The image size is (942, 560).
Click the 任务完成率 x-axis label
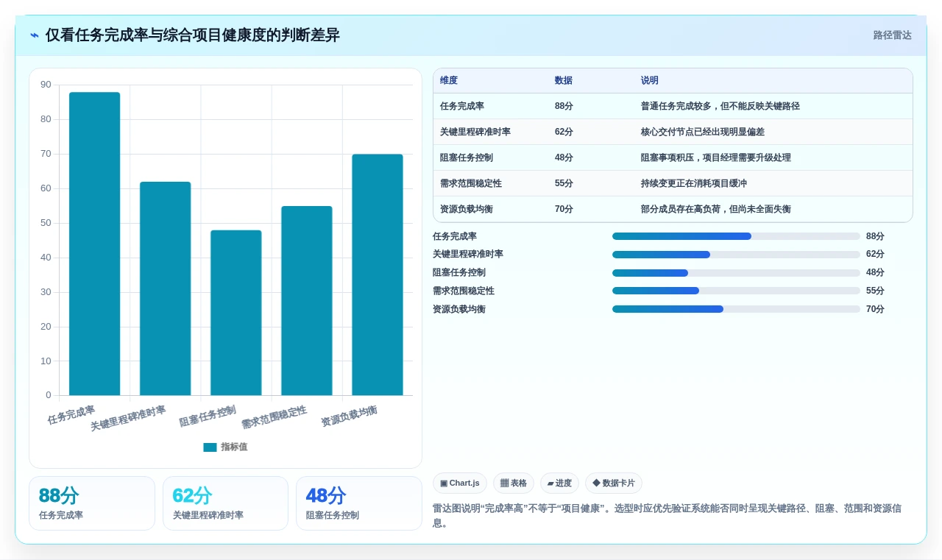71,415
